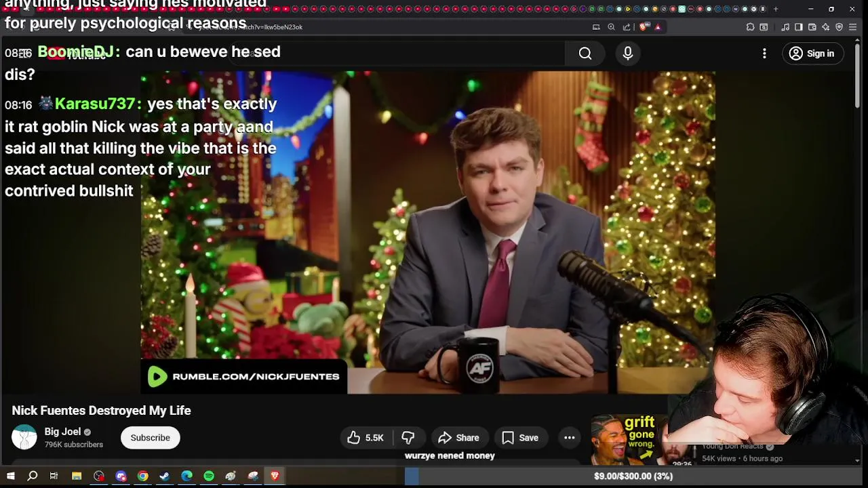Click the 796K subscribers text

74,445
